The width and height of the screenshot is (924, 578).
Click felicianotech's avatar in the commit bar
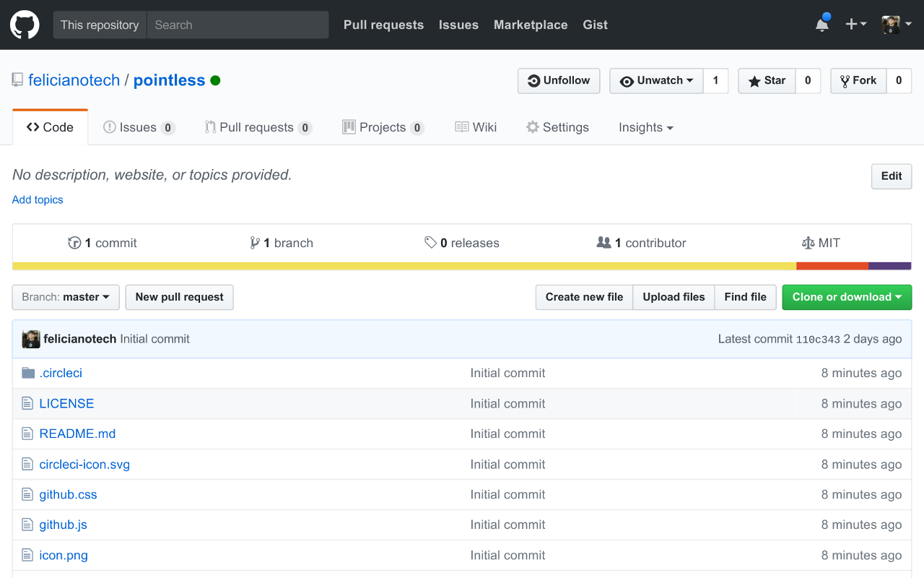pos(31,339)
